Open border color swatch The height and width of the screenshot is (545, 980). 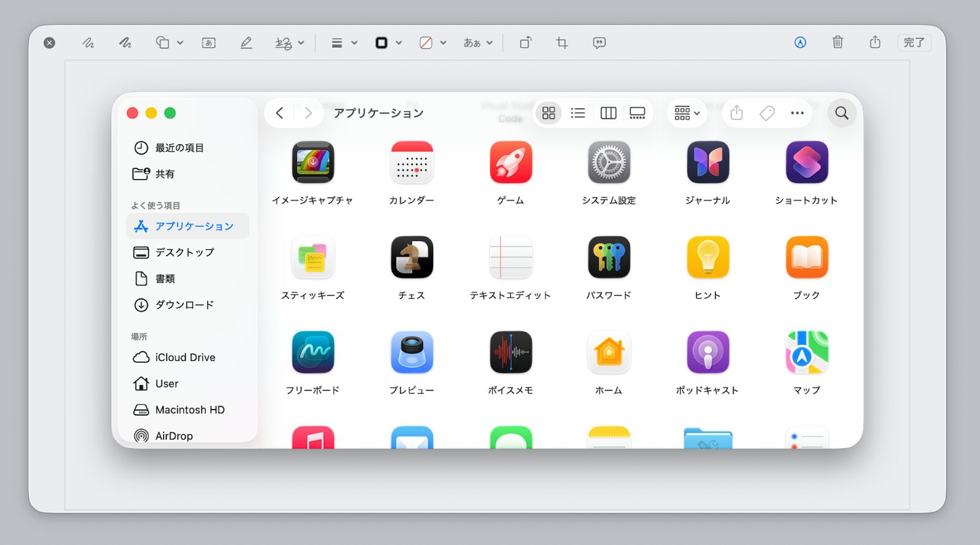point(388,43)
